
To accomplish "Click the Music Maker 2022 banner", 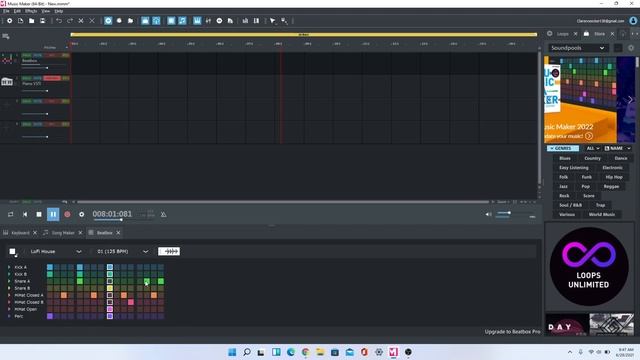I will (580, 100).
